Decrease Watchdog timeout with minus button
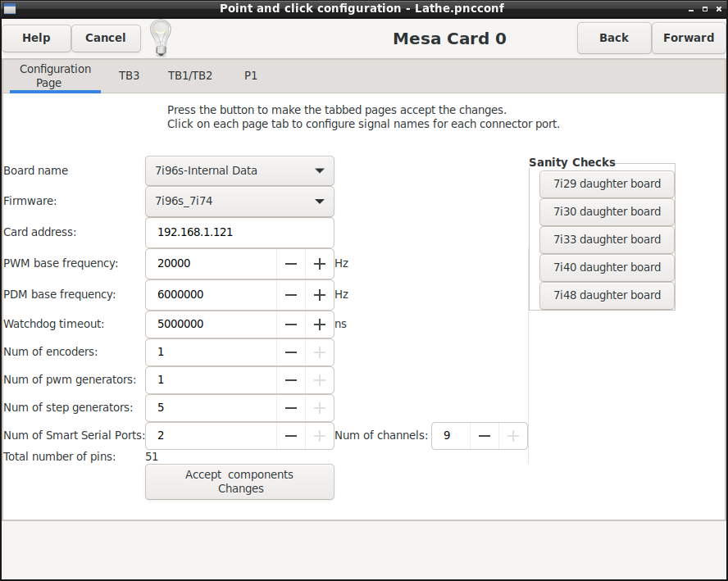This screenshot has width=728, height=581. tap(291, 325)
